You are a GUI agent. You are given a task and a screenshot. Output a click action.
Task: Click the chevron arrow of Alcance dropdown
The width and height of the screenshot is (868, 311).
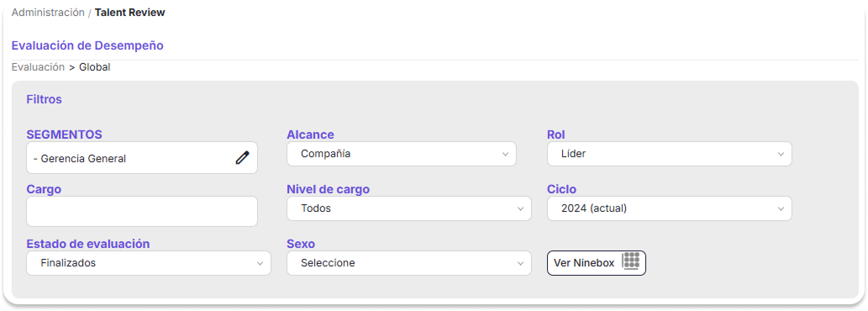point(505,155)
